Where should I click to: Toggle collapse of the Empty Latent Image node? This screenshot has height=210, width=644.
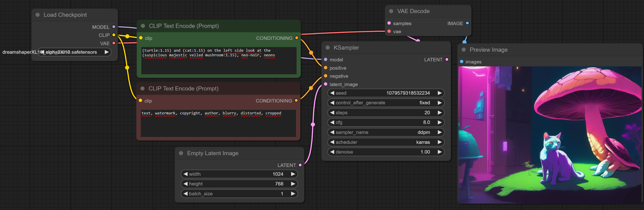coord(181,153)
